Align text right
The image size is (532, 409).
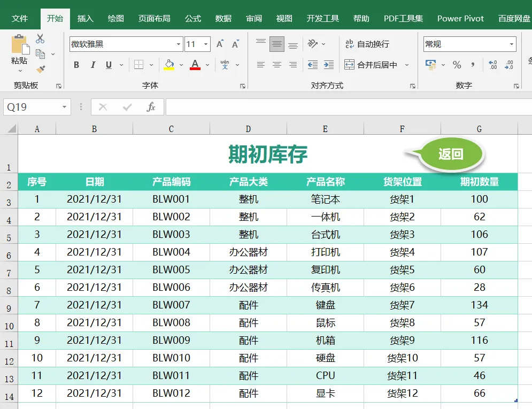click(x=293, y=65)
